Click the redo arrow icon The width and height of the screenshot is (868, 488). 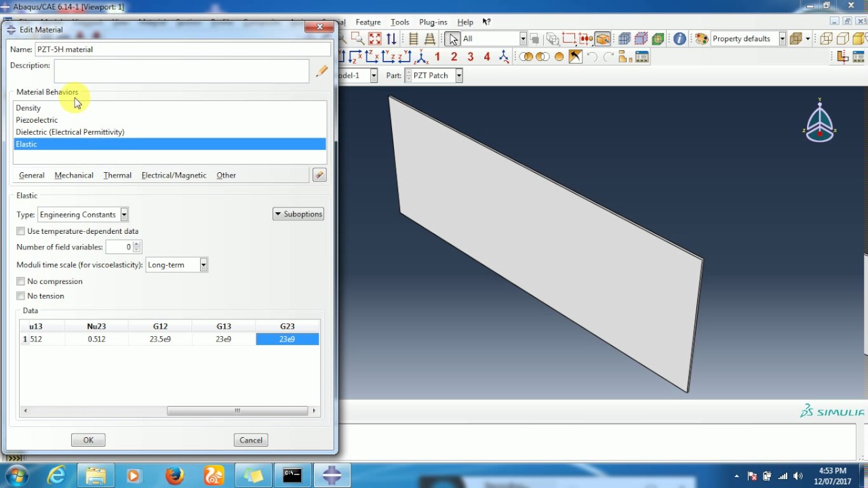click(608, 57)
